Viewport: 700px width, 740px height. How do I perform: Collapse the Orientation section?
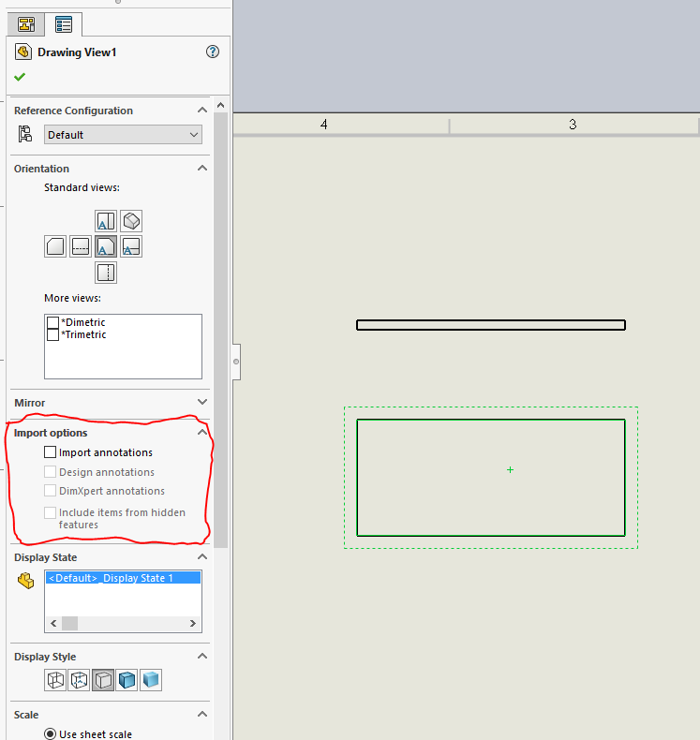201,169
